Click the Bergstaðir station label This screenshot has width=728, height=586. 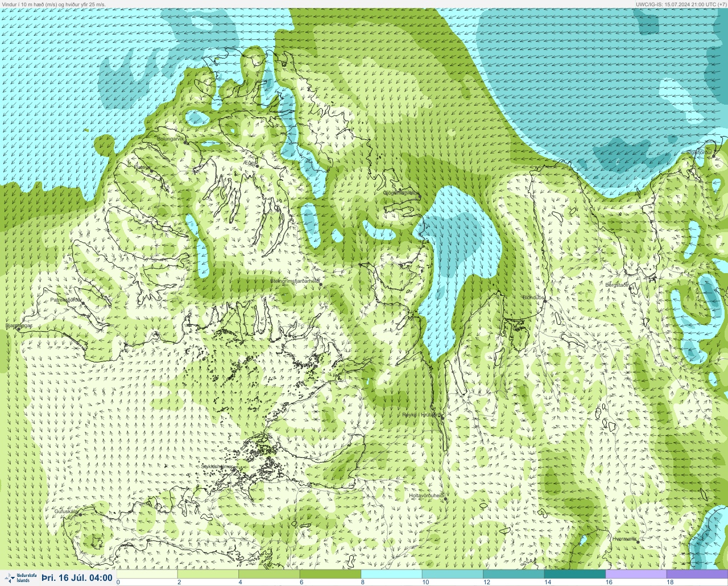pyautogui.click(x=617, y=284)
